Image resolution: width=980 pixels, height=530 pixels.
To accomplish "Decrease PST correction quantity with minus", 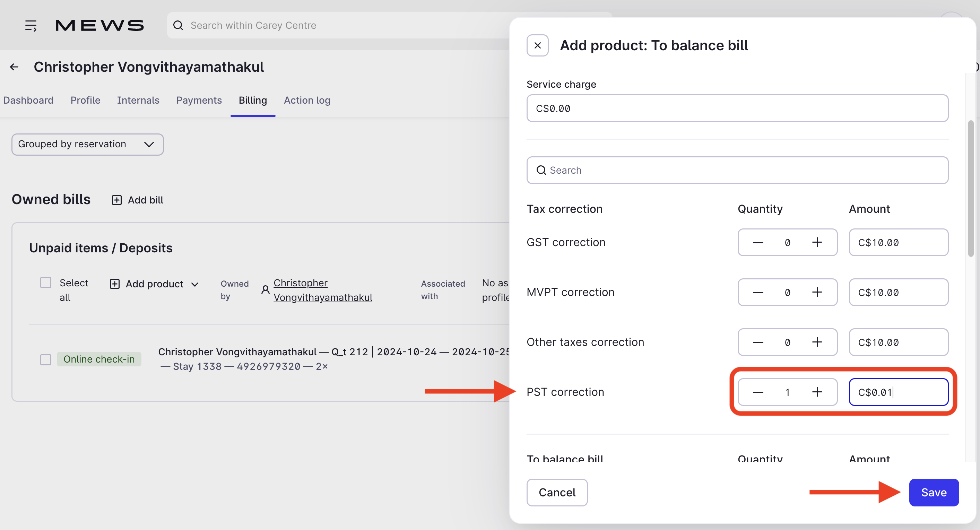I will [758, 392].
